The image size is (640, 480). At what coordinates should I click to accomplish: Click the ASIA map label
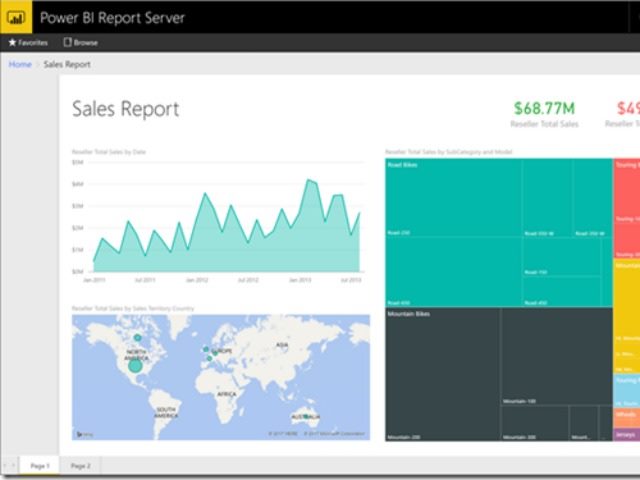(282, 345)
